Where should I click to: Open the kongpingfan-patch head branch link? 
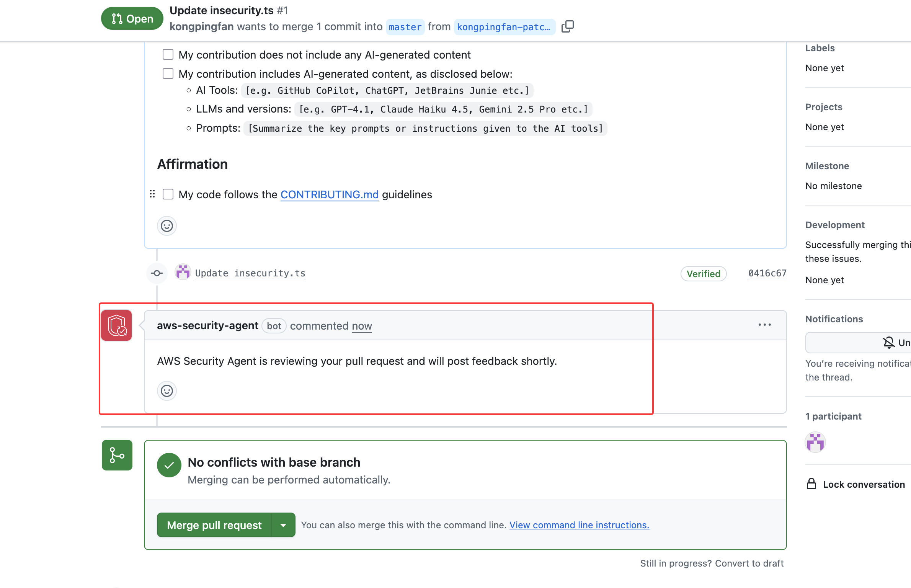coord(504,27)
